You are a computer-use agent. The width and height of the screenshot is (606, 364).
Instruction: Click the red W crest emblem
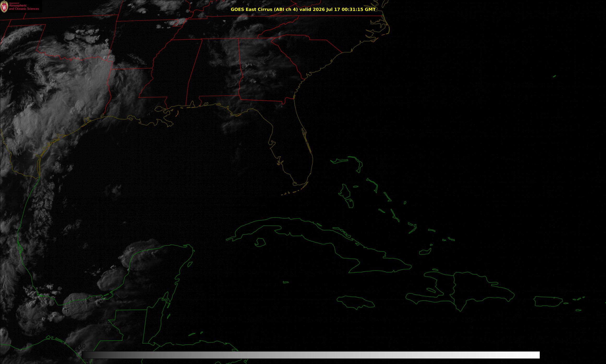point(4,7)
